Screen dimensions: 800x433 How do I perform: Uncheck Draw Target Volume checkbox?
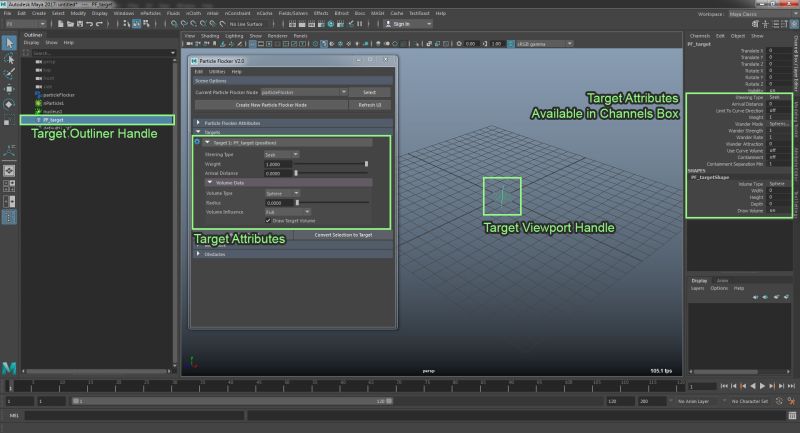[268, 221]
